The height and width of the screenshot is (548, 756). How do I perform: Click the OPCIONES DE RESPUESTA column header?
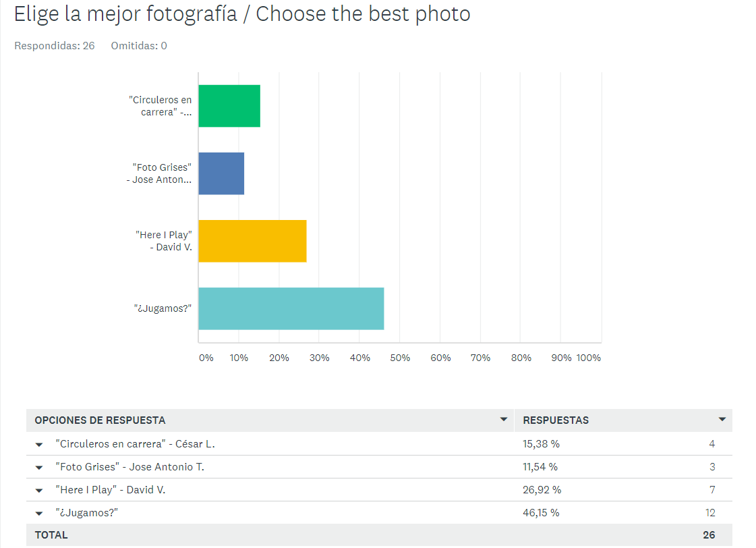(100, 420)
